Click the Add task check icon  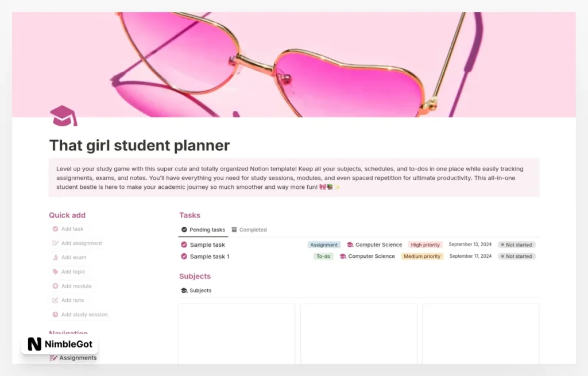tap(55, 228)
